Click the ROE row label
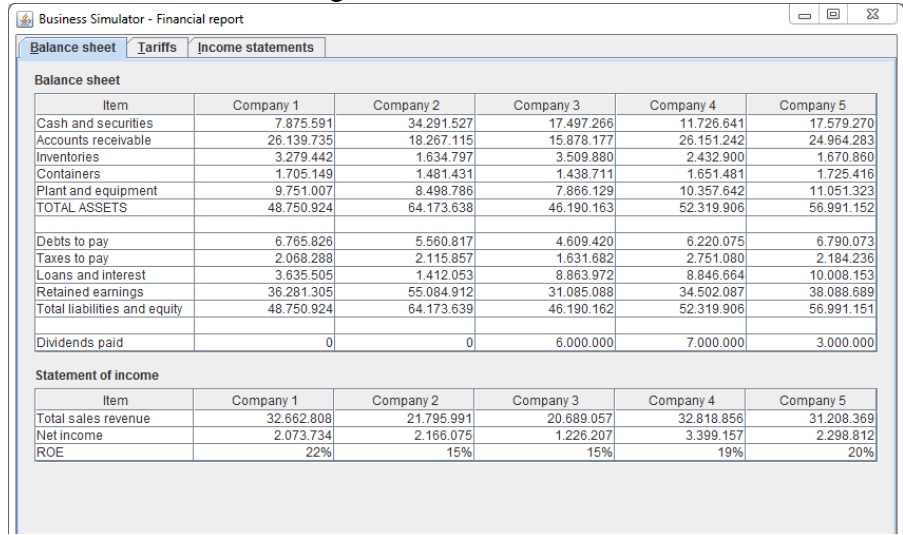 (49, 453)
